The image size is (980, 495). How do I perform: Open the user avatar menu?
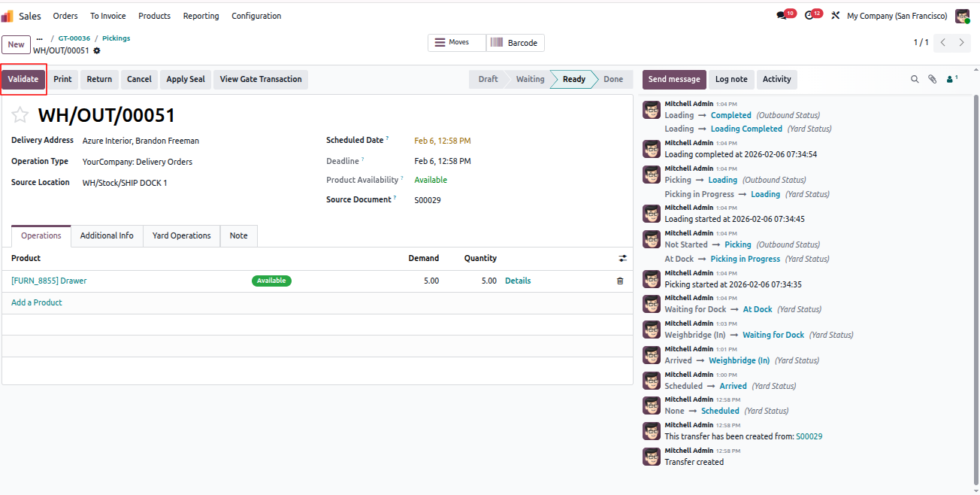pyautogui.click(x=963, y=16)
